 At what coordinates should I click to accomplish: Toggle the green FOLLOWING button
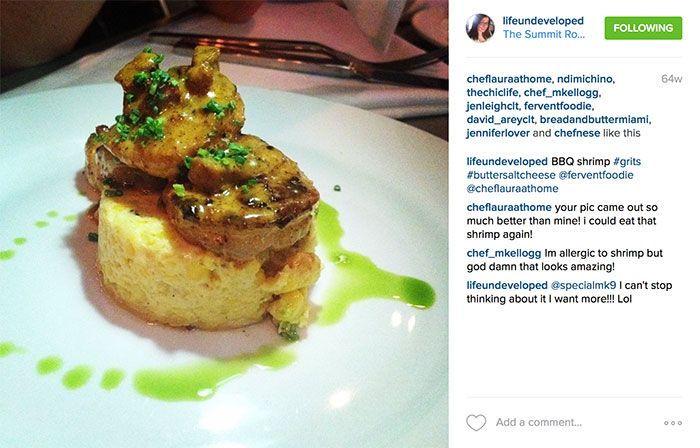pyautogui.click(x=643, y=28)
